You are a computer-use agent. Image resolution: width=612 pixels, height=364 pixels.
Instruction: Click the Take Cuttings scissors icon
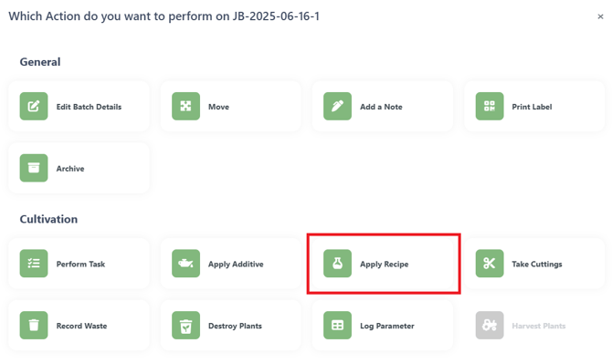pos(490,264)
